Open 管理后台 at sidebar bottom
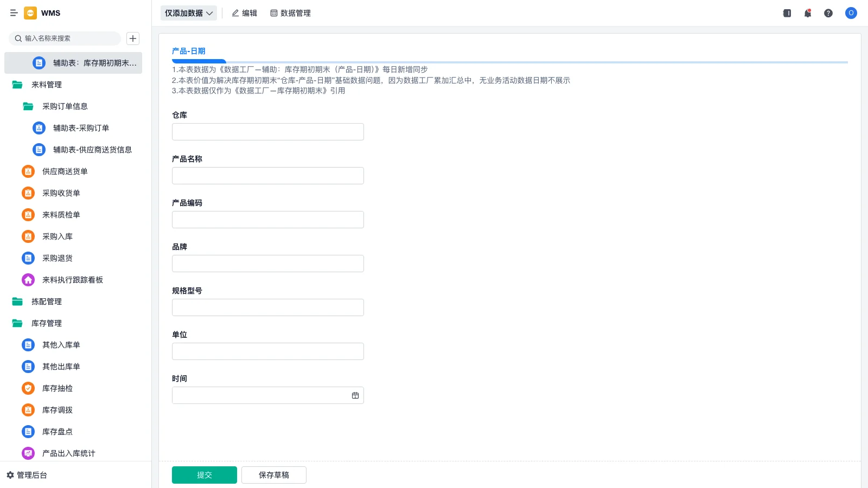This screenshot has width=868, height=488. click(27, 475)
